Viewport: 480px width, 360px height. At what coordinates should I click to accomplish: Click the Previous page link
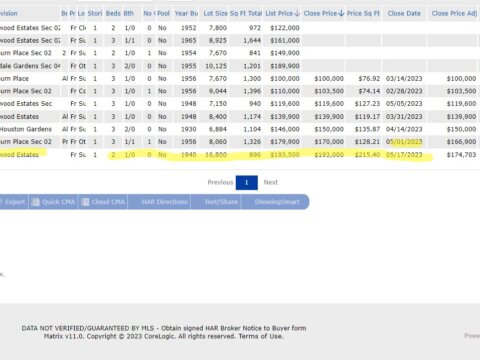coord(220,182)
